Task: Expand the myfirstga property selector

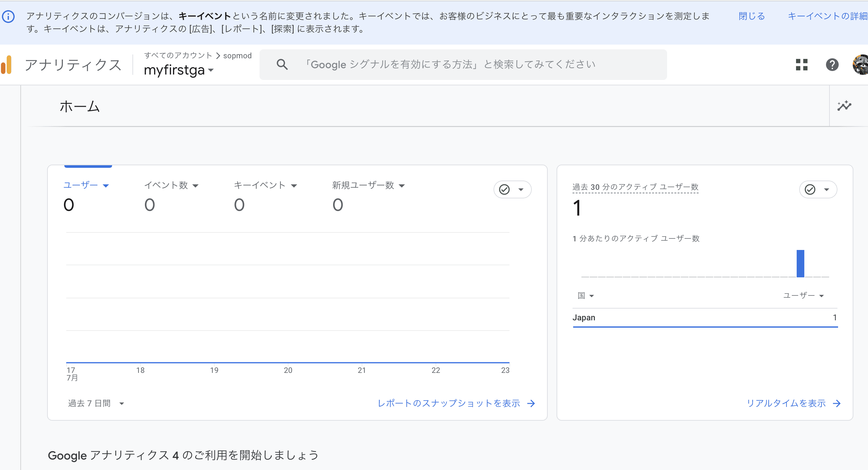Action: pos(179,70)
